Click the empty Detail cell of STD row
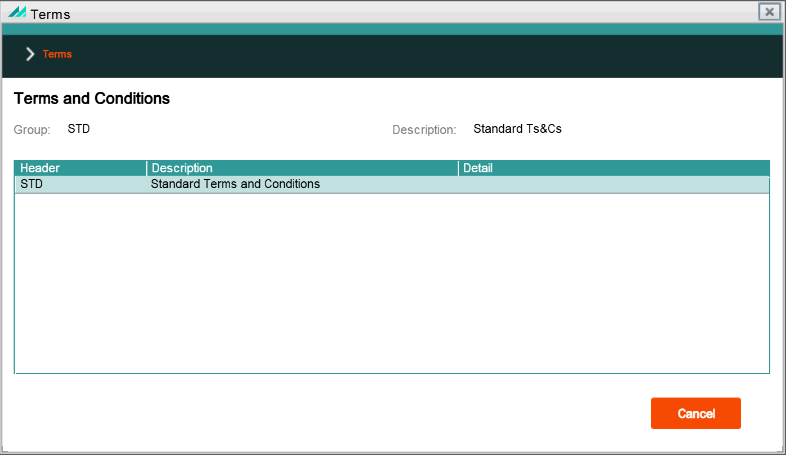The height and width of the screenshot is (455, 786). [614, 184]
